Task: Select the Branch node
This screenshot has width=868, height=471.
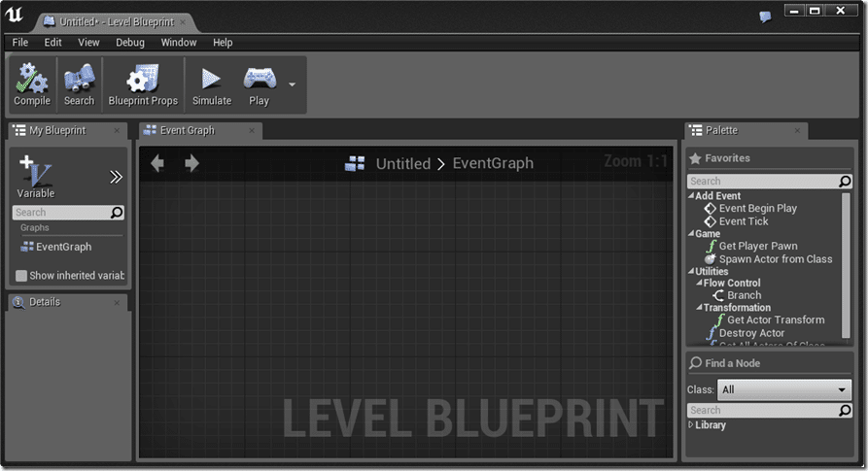Action: [737, 295]
